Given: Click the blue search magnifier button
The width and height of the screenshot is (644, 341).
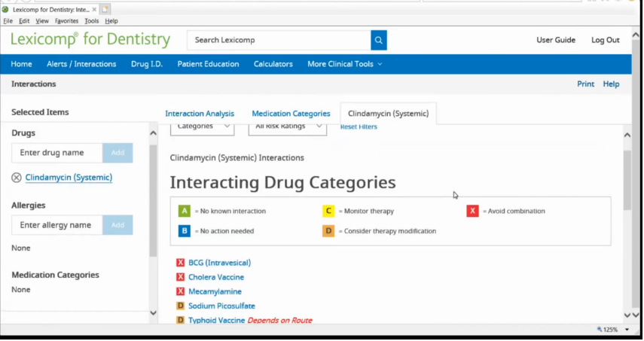Looking at the screenshot, I should tap(378, 40).
